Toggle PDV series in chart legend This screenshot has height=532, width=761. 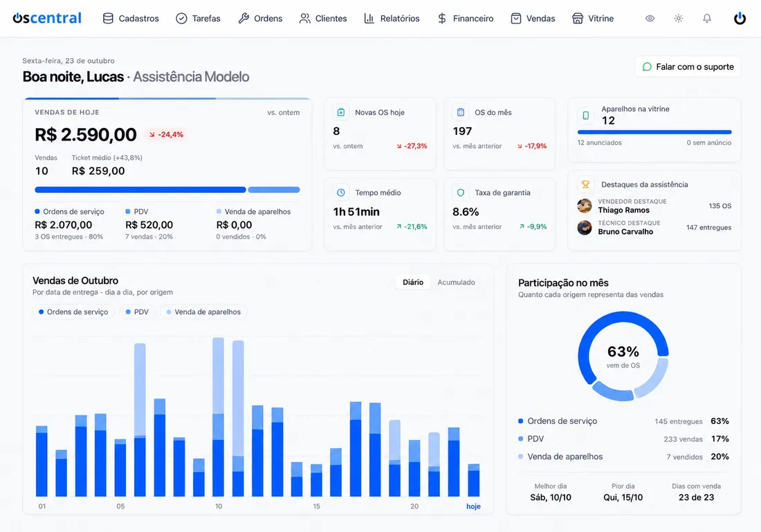click(x=137, y=311)
